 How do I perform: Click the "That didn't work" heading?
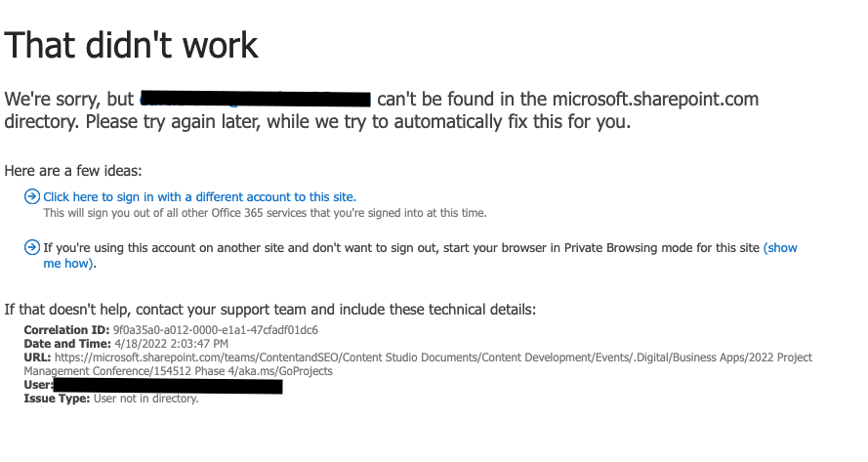coord(131,45)
